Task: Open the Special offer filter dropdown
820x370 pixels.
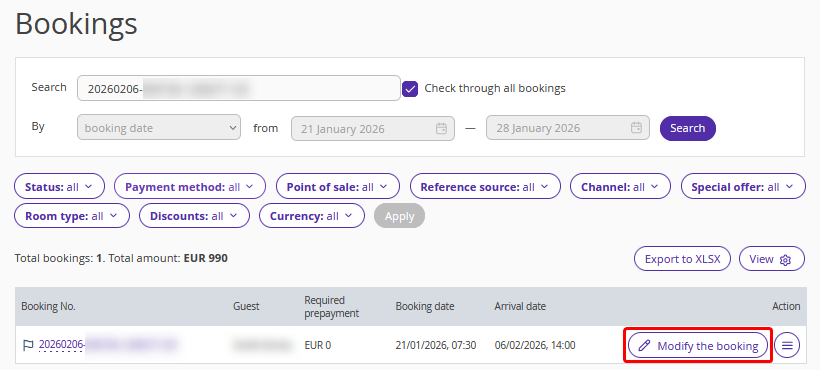Action: tap(743, 187)
